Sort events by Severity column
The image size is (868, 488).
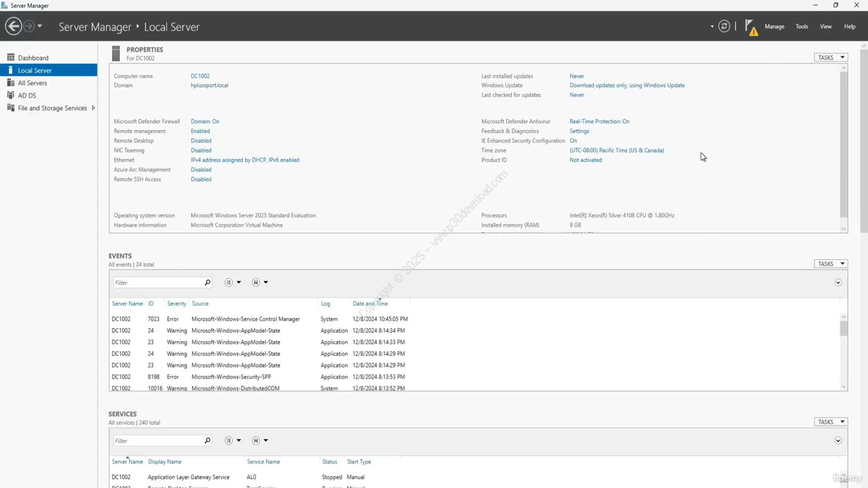pyautogui.click(x=176, y=304)
